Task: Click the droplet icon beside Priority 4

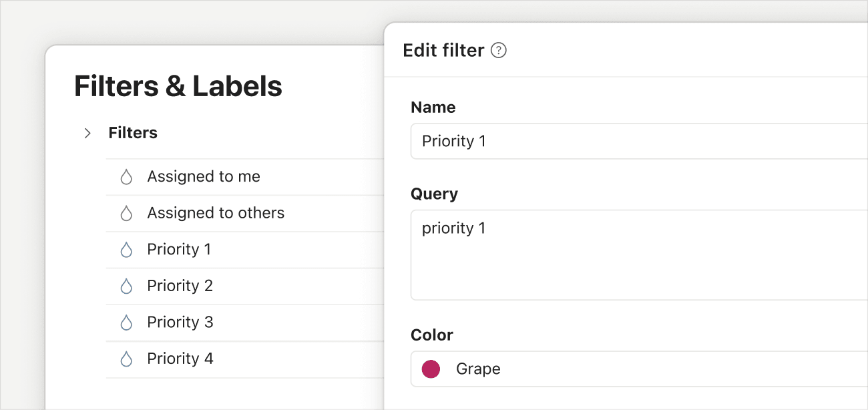Action: [x=127, y=359]
